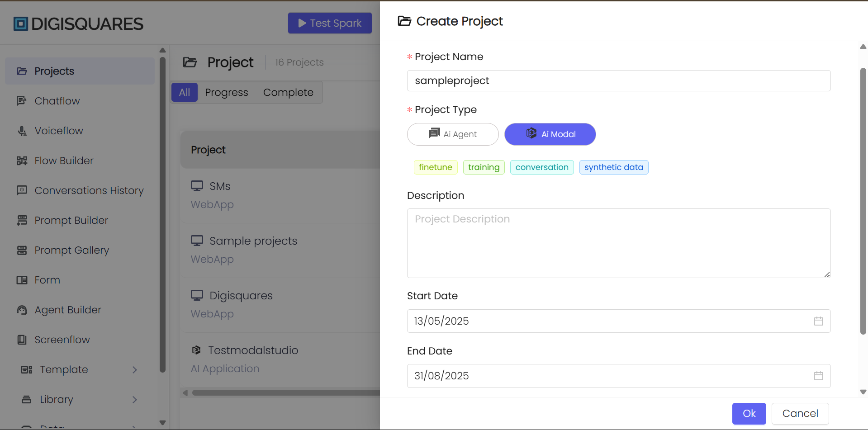Click the Screenflow icon
The image size is (868, 430).
pyautogui.click(x=22, y=340)
